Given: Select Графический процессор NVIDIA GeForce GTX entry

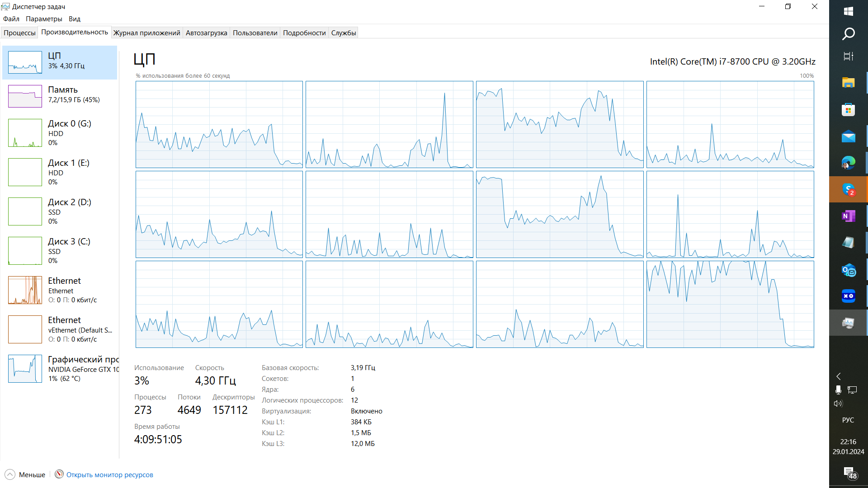Looking at the screenshot, I should coord(60,369).
